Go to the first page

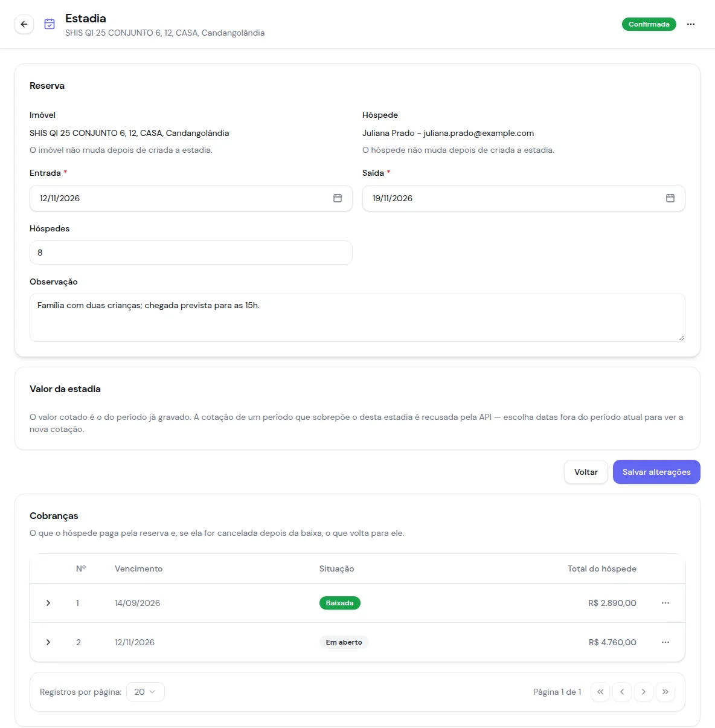[600, 692]
